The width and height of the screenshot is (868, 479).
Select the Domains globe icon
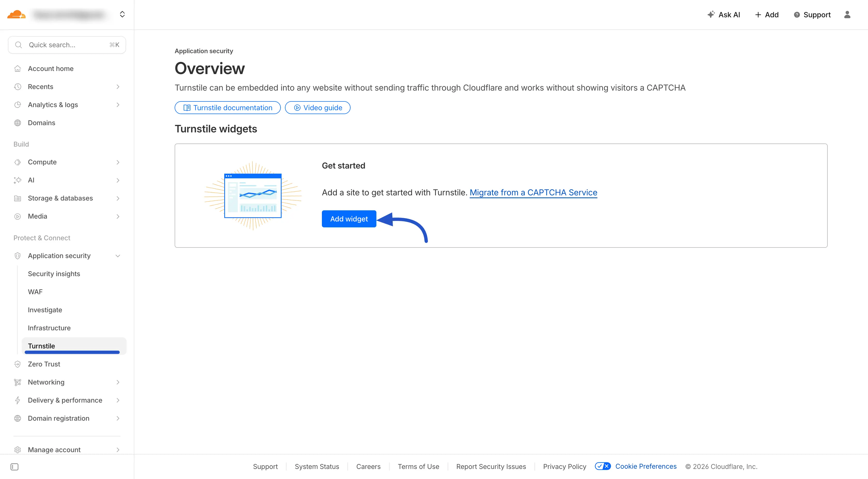pyautogui.click(x=18, y=123)
